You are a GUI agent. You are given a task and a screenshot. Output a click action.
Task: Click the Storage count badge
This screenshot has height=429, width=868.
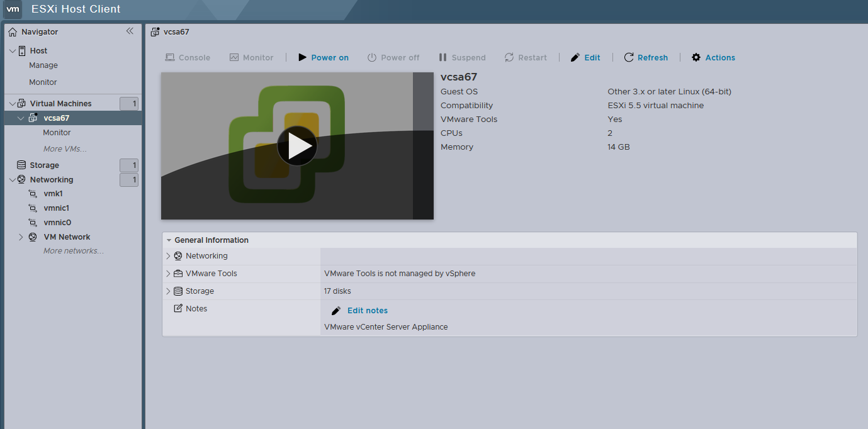click(129, 165)
